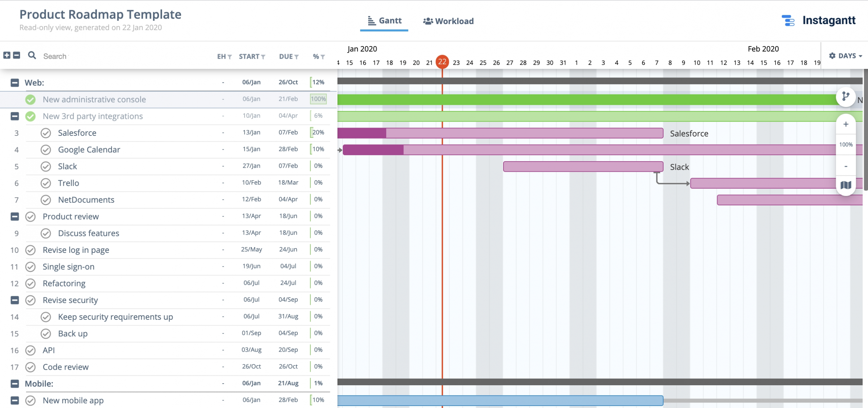Open the New administrative console task
Screen dimensions: 868x408
[x=94, y=99]
